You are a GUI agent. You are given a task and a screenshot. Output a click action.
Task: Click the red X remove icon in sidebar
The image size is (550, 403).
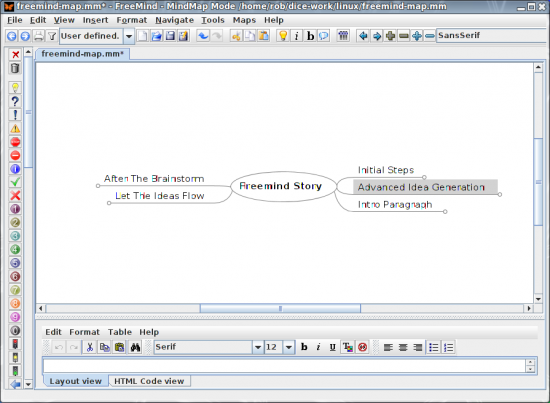pos(15,55)
